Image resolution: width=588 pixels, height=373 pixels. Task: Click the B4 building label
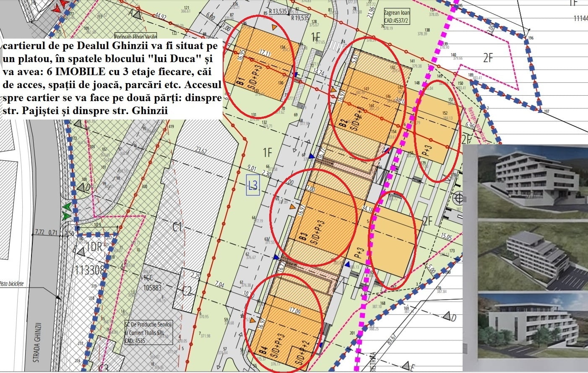pyautogui.click(x=263, y=350)
